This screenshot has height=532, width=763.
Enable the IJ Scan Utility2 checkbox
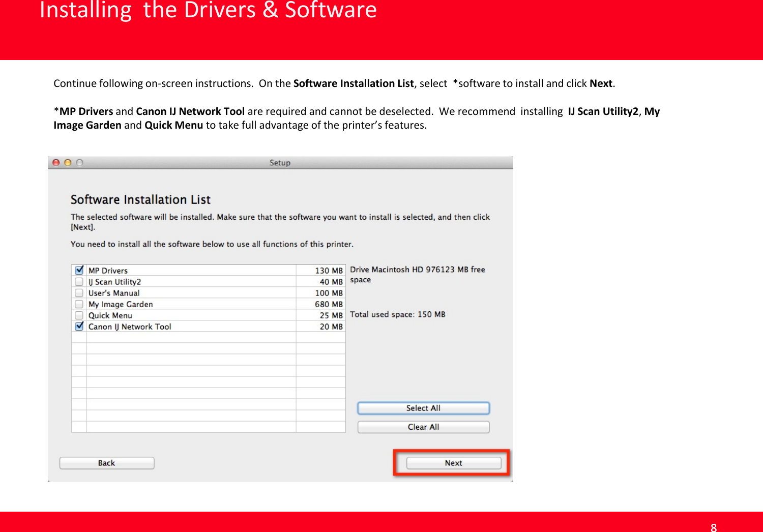79,281
